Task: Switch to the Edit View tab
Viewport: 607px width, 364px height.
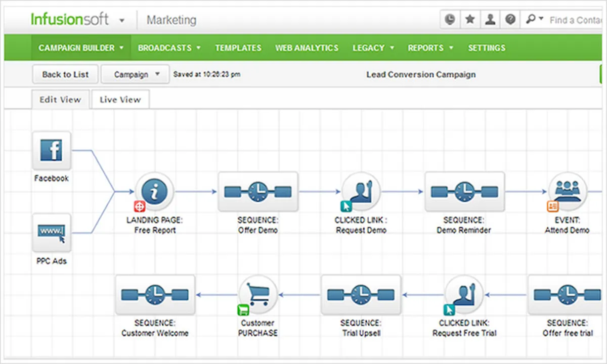Action: tap(60, 100)
